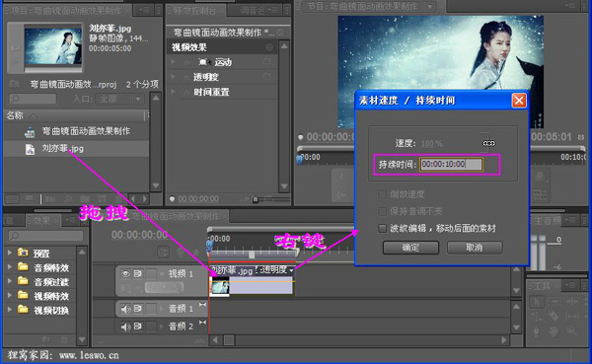Image resolution: width=592 pixels, height=364 pixels.
Task: Click the effect controls zoom slider handle
Action: 256,199
